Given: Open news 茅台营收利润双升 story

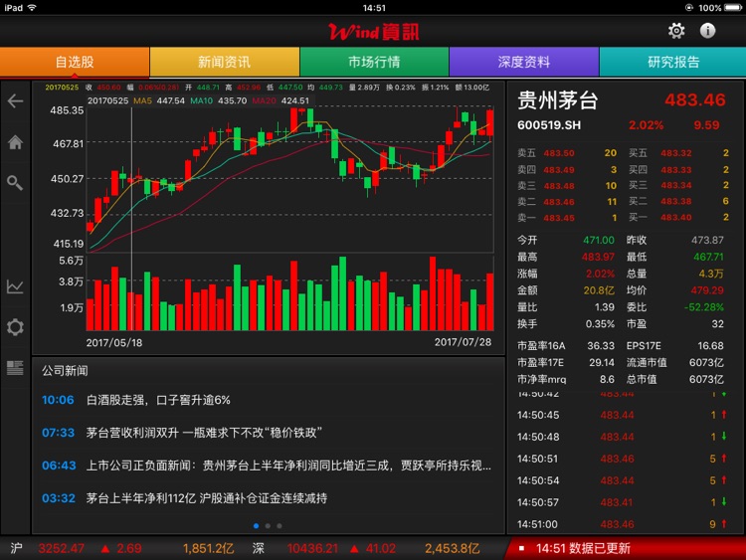Looking at the screenshot, I should pyautogui.click(x=268, y=433).
